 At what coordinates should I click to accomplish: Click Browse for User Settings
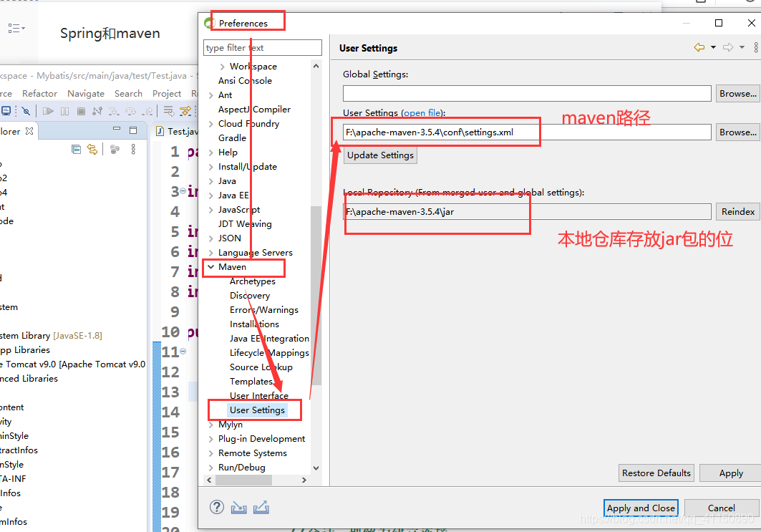[x=737, y=132]
